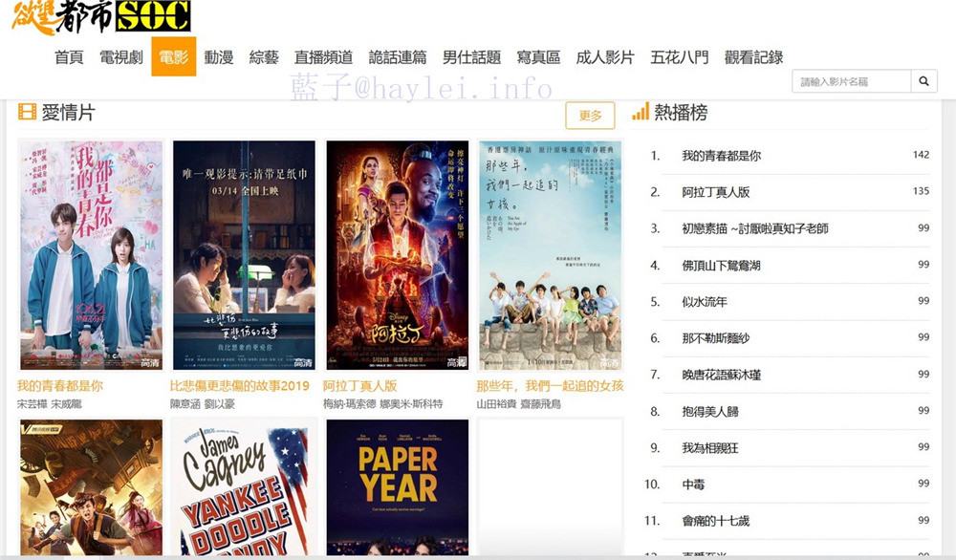956x560 pixels.
Task: Click the search magnifier icon
Action: point(923,81)
